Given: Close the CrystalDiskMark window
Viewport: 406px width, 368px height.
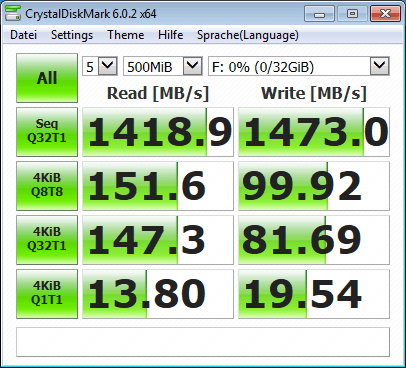Looking at the screenshot, I should [385, 14].
